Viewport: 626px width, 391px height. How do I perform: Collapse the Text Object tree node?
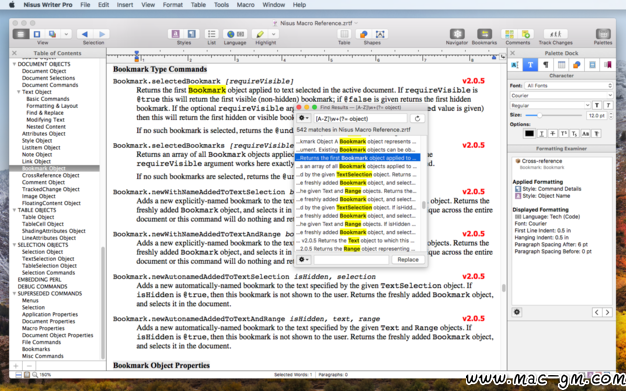19,92
